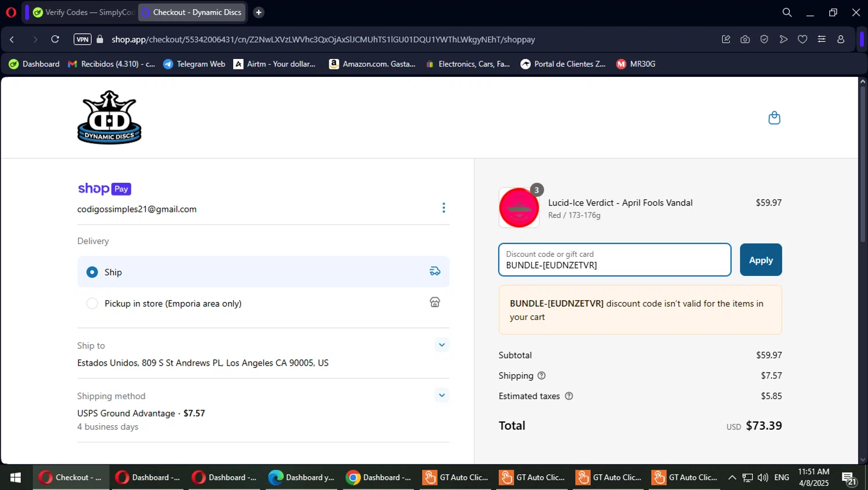Go back to previous page
The image size is (868, 490).
click(12, 39)
